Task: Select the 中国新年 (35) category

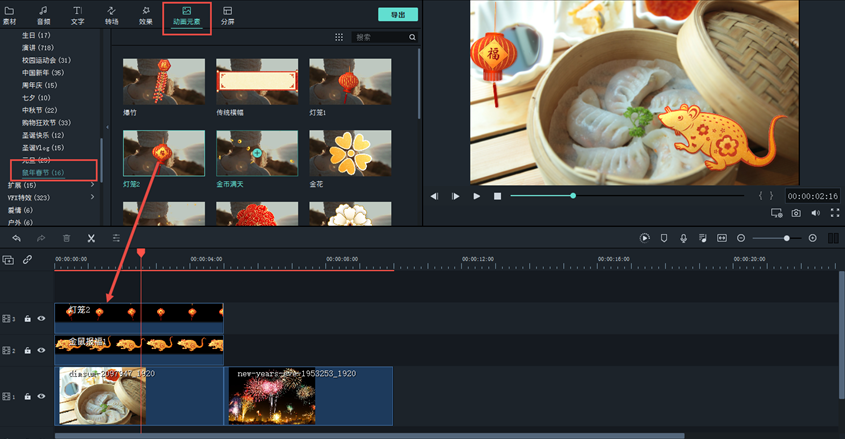Action: click(43, 73)
